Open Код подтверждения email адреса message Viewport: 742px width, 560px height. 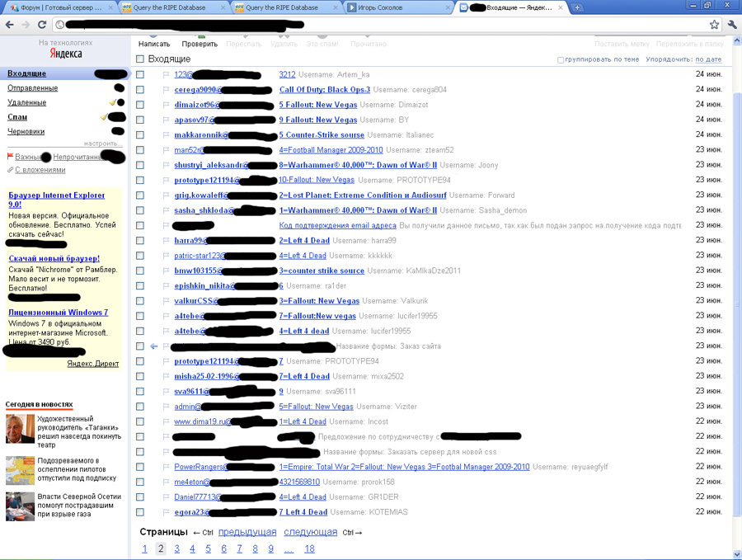click(x=337, y=225)
